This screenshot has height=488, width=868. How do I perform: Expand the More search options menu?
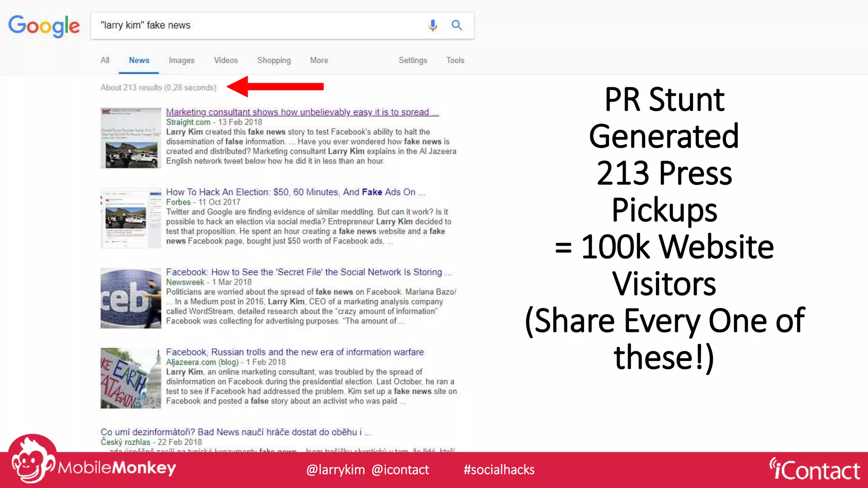(x=319, y=60)
